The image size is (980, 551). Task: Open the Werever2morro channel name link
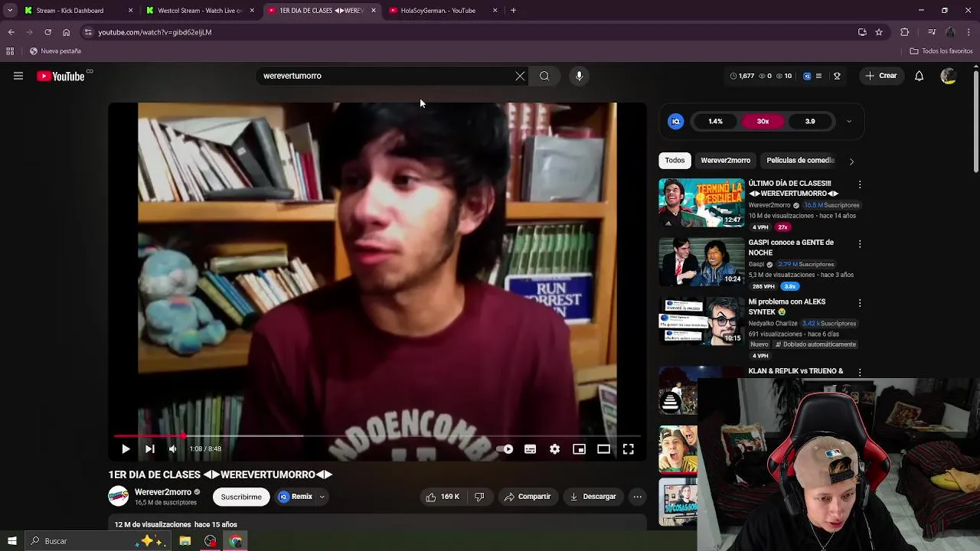(162, 492)
